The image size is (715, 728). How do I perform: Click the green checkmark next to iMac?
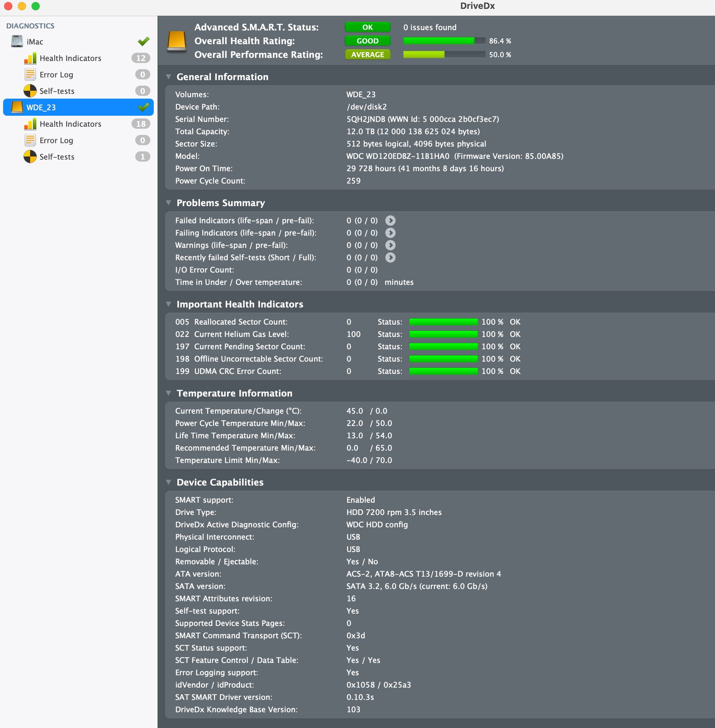(143, 41)
